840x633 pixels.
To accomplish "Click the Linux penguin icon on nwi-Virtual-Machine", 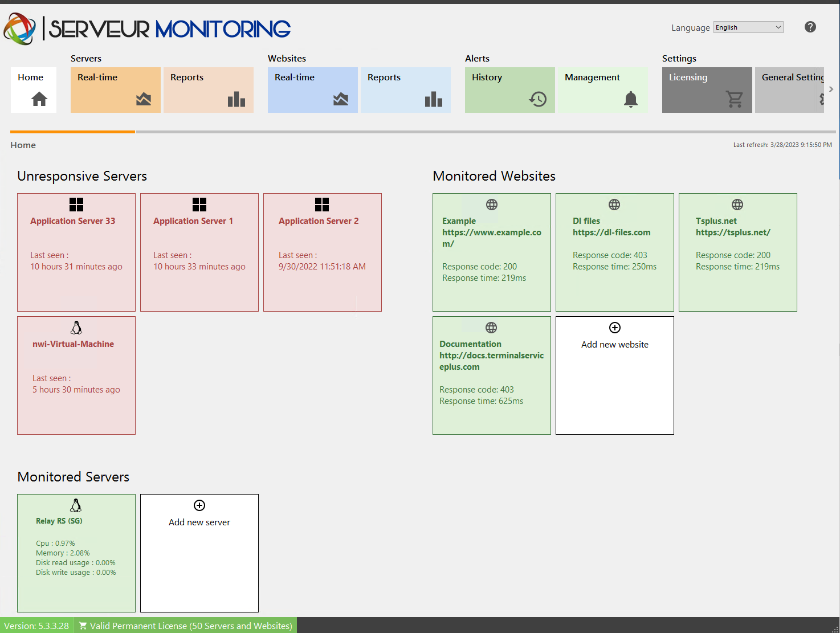I will click(76, 328).
